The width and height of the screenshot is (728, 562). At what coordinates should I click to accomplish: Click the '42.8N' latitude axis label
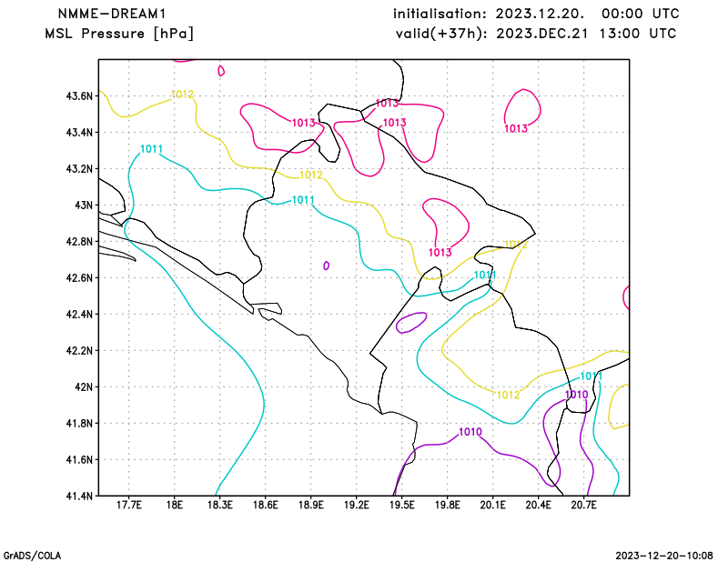(x=79, y=242)
